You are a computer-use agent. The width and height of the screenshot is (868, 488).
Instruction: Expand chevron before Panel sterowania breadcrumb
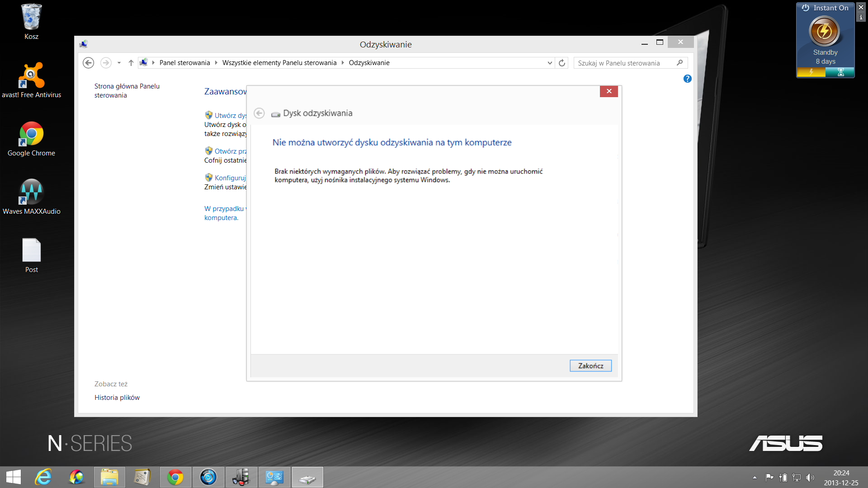point(153,63)
